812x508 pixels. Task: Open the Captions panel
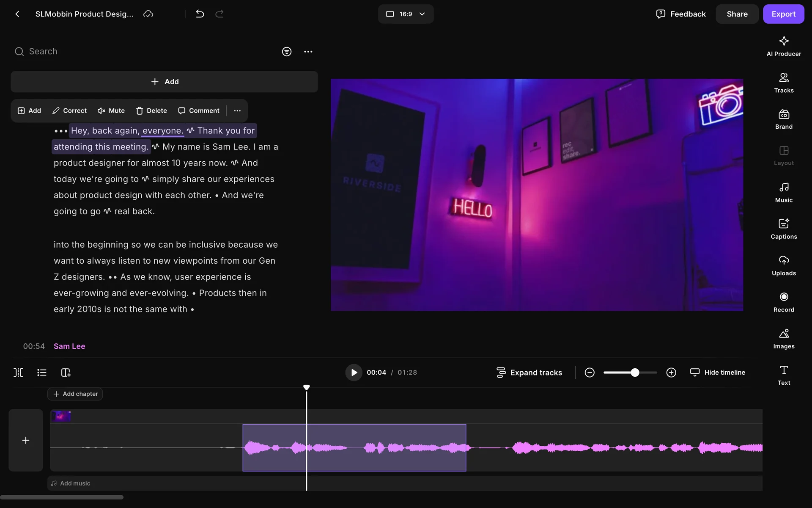pyautogui.click(x=783, y=229)
